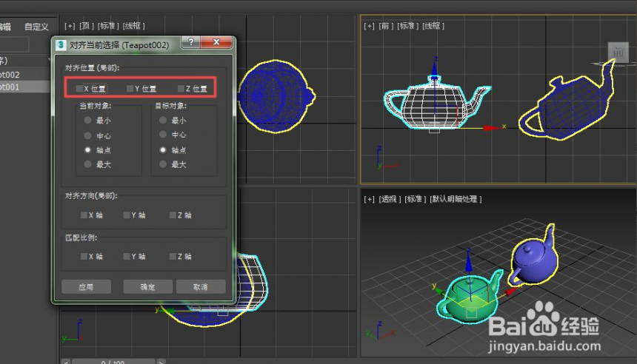Open front viewport [+] menu
The height and width of the screenshot is (364, 637).
tap(369, 26)
